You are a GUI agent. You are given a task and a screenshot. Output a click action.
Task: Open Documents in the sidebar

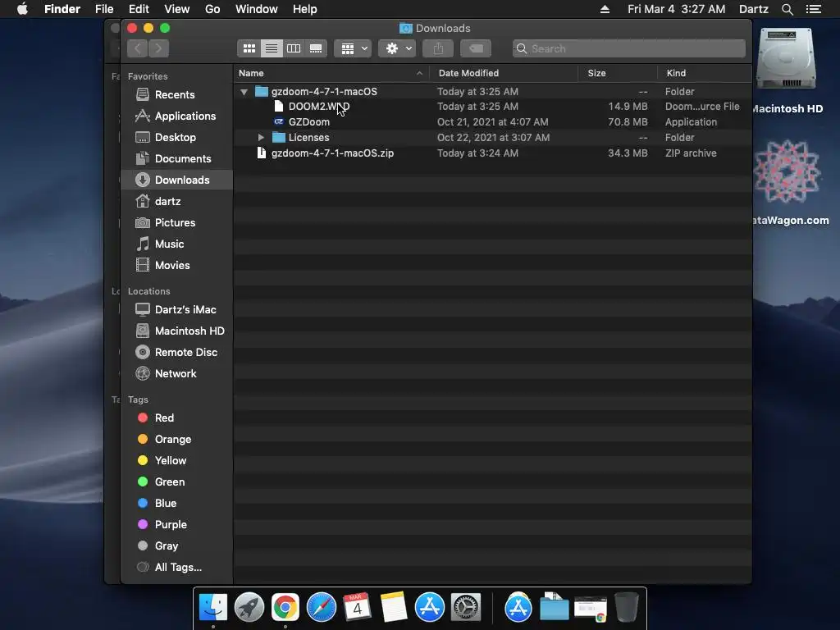coord(177,159)
